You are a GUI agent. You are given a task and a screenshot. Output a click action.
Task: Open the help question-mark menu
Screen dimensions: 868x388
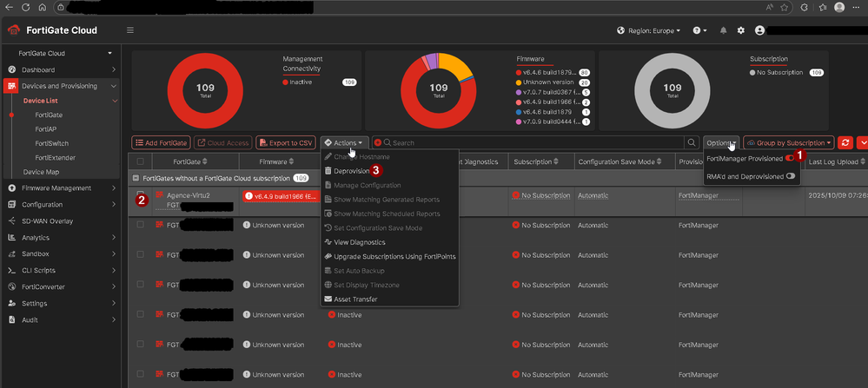click(x=699, y=30)
